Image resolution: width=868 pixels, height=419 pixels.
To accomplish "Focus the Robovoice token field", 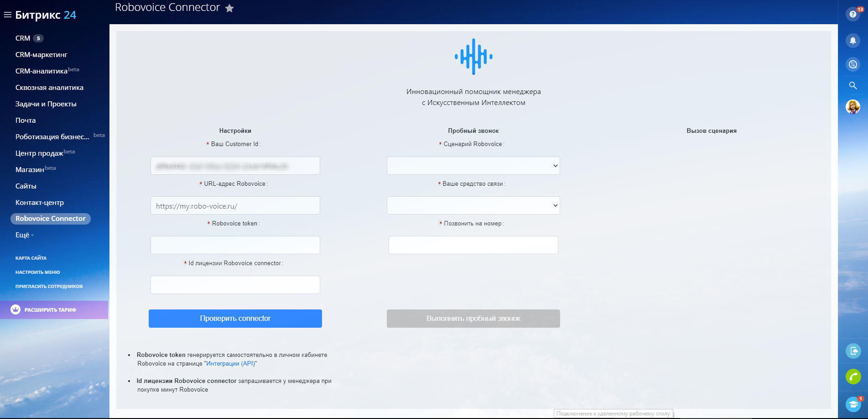I will tap(235, 245).
